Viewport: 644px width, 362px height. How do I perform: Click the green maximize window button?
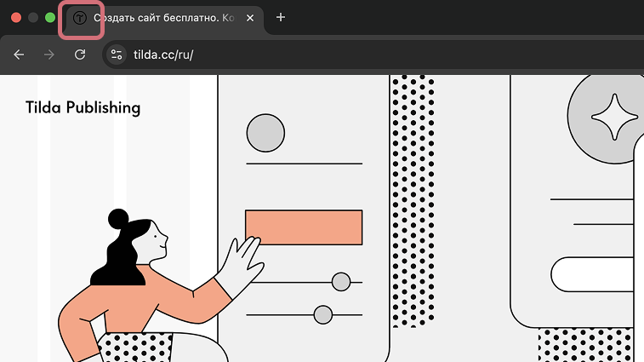pyautogui.click(x=50, y=18)
